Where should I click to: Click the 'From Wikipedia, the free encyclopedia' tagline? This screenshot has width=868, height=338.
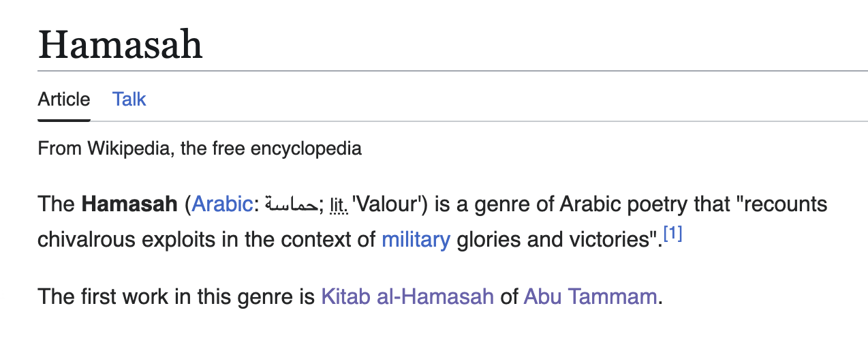point(200,148)
